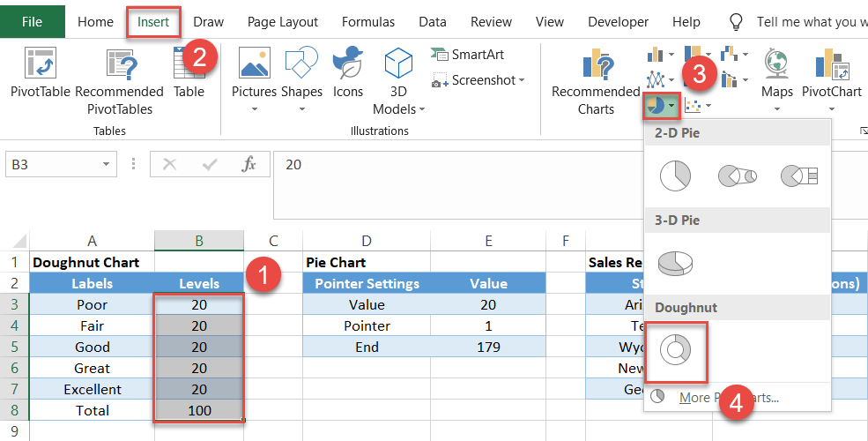This screenshot has height=441, width=868.
Task: Choose the Bar of Pie chart
Action: (799, 176)
